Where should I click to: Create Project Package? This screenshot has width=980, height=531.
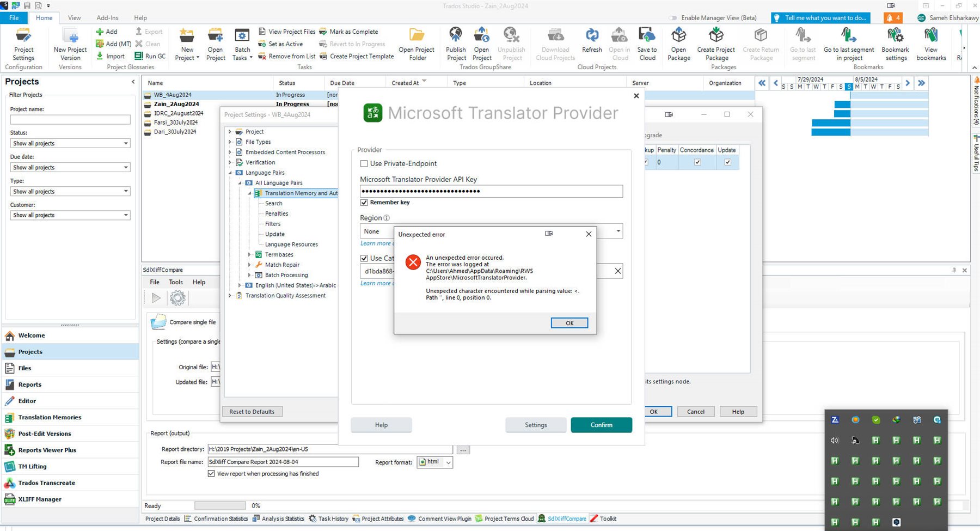pos(716,45)
